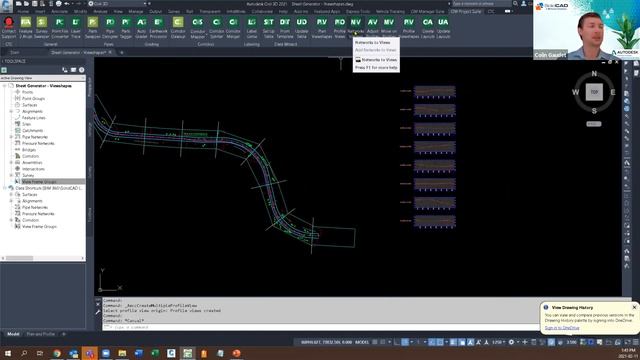
Task: Switch to the Annotate ribbon tab
Action: click(60, 11)
